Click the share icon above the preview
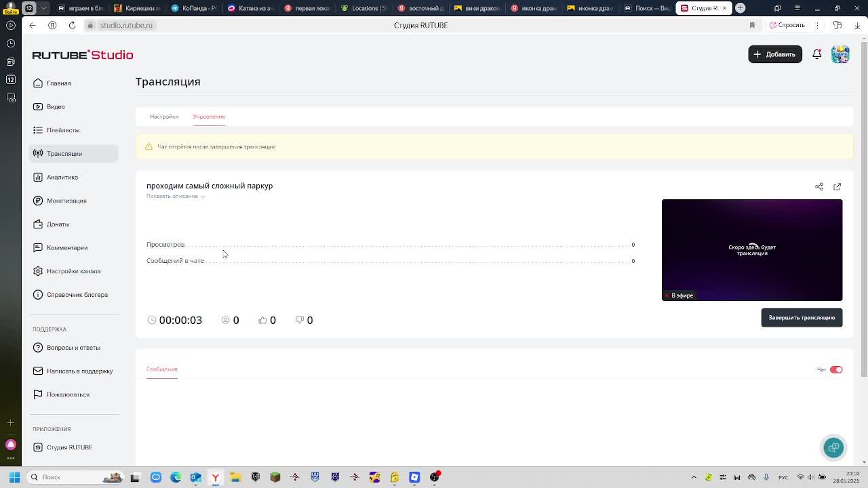This screenshot has width=868, height=488. coord(819,186)
